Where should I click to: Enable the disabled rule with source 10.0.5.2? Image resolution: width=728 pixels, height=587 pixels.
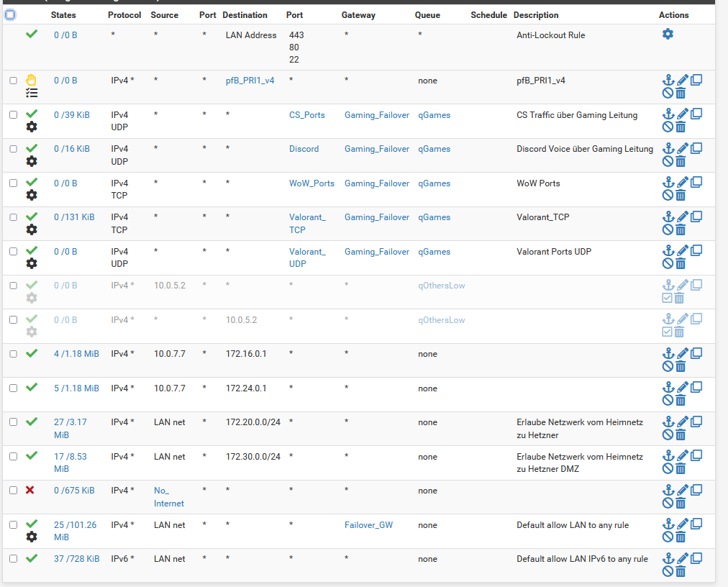coord(667,298)
